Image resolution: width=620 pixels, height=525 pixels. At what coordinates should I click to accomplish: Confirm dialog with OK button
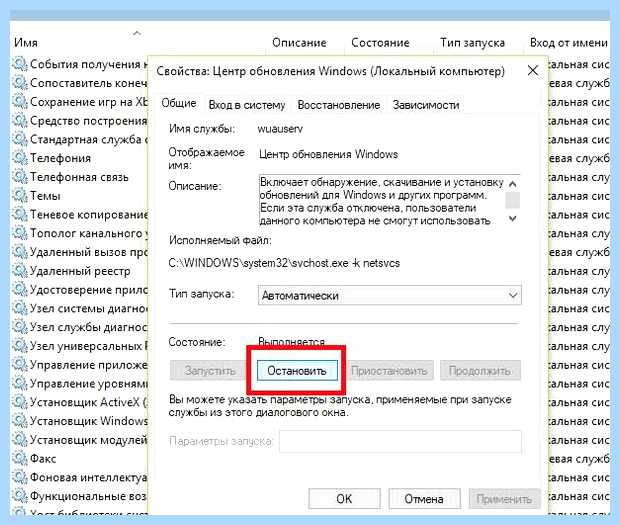(x=344, y=499)
